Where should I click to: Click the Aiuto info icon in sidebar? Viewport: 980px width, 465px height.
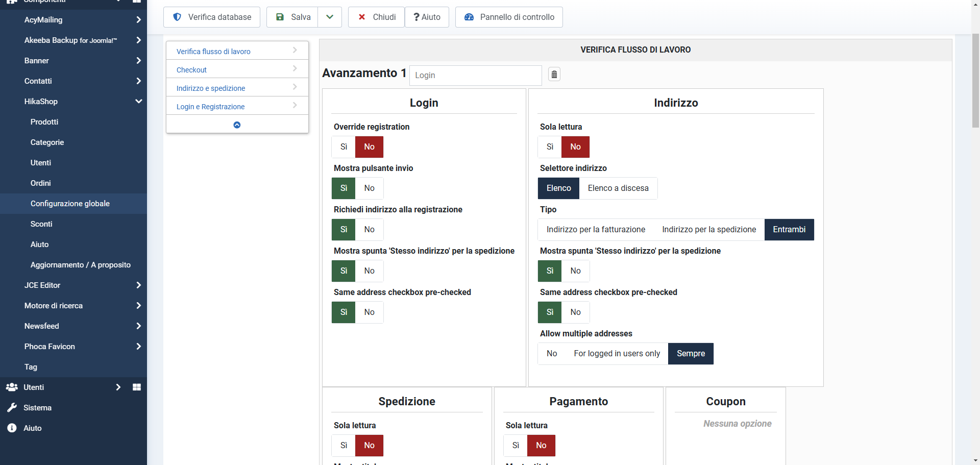(12, 428)
